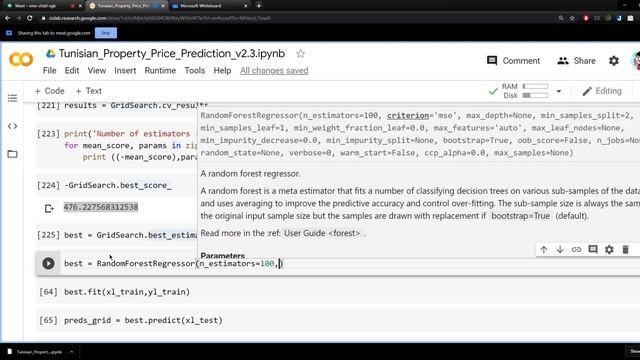The width and height of the screenshot is (640, 360).
Task: Expand the RAM Disk connection dropdown arrow
Action: (x=559, y=91)
